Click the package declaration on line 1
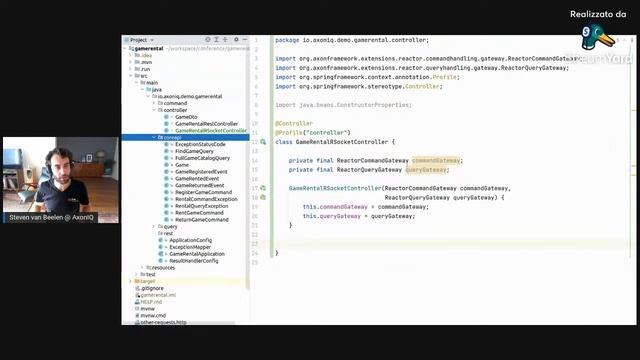Image resolution: width=640 pixels, height=360 pixels. point(352,40)
